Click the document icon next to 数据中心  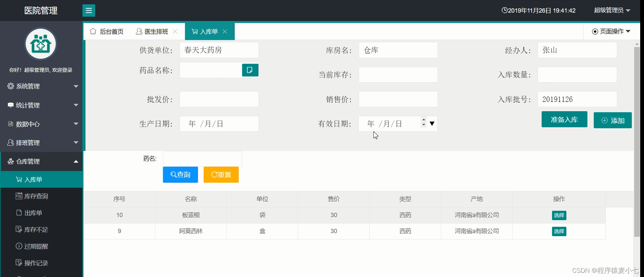pos(11,124)
